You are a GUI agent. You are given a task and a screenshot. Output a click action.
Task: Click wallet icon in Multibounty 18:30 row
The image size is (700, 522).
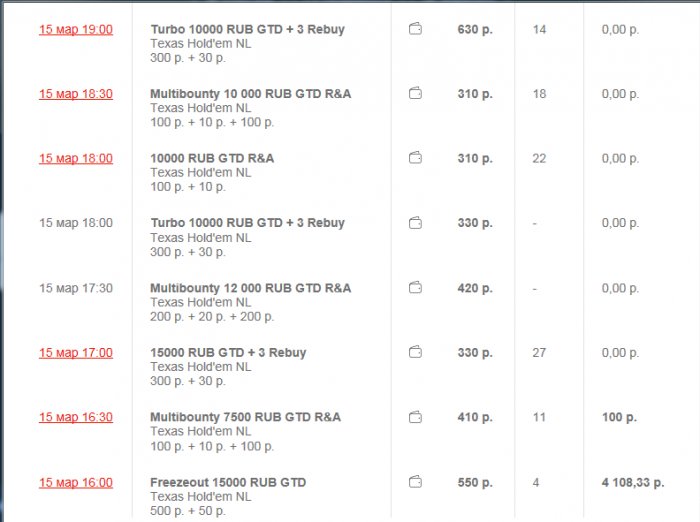pyautogui.click(x=415, y=94)
